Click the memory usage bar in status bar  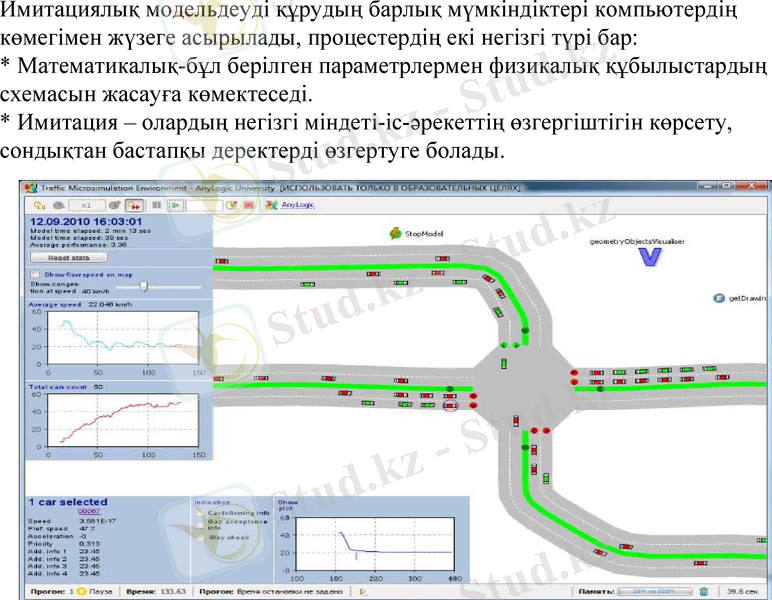coord(654,591)
